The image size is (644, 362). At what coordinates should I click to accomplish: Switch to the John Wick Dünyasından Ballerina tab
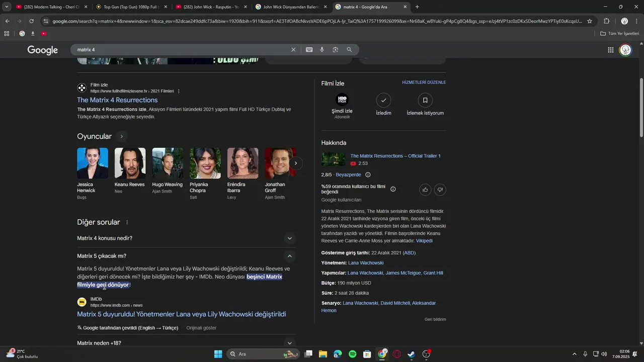291,7
